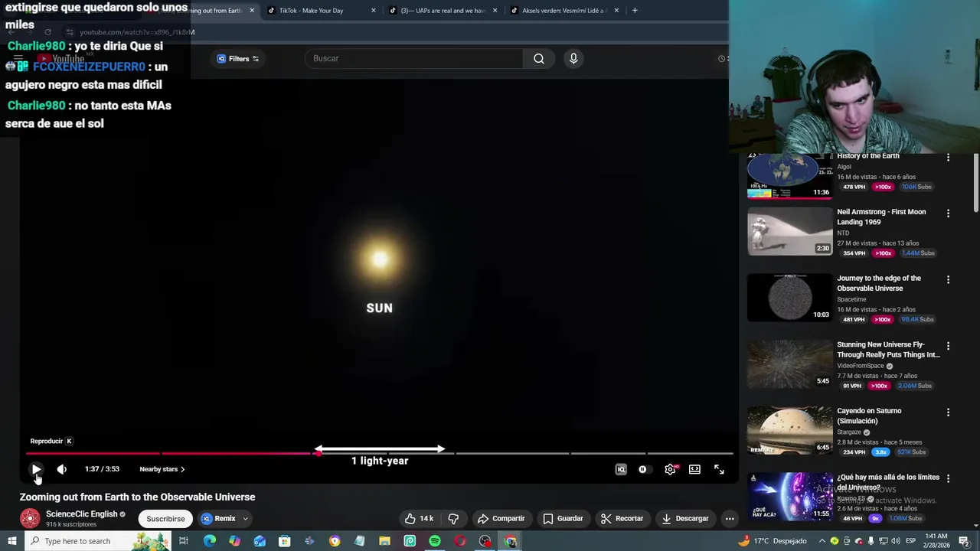This screenshot has height=551, width=980.
Task: Open Stunning New Universe Fly-Through title
Action: [x=888, y=350]
